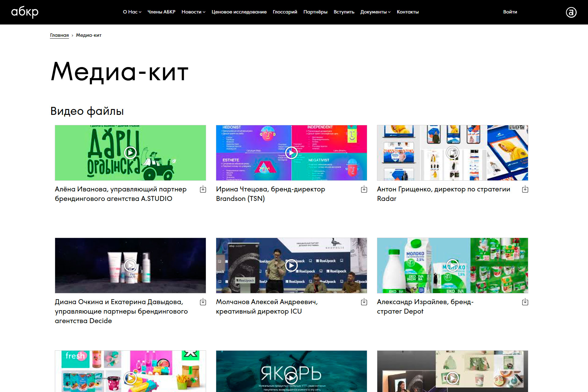Download Молчанов Алексей's ICU video

[x=364, y=302]
